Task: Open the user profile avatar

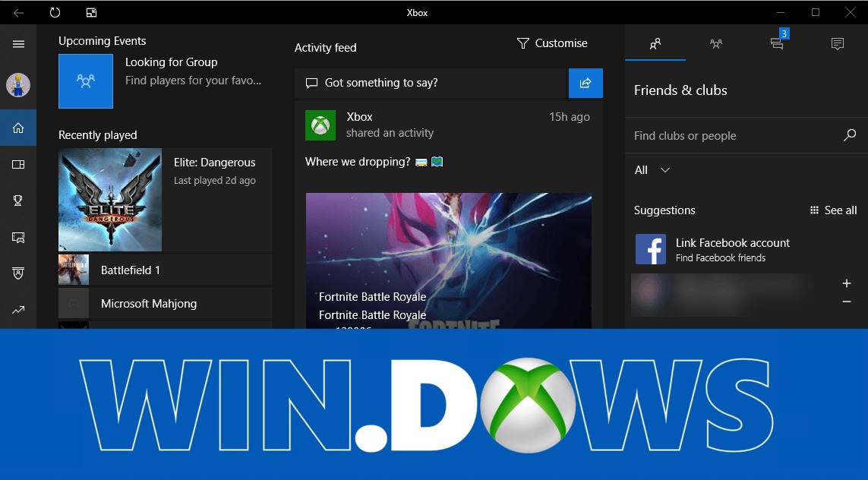Action: pos(18,85)
